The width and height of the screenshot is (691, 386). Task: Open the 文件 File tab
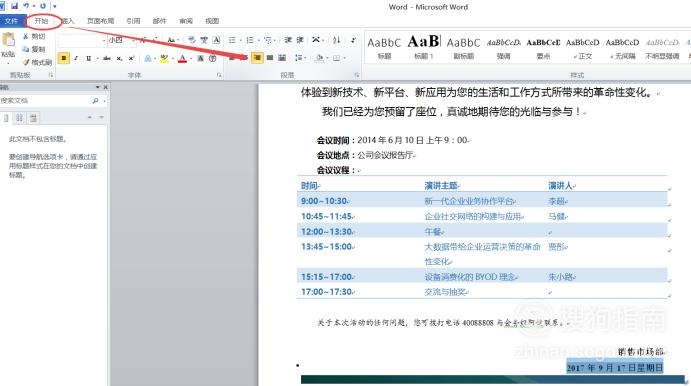11,21
